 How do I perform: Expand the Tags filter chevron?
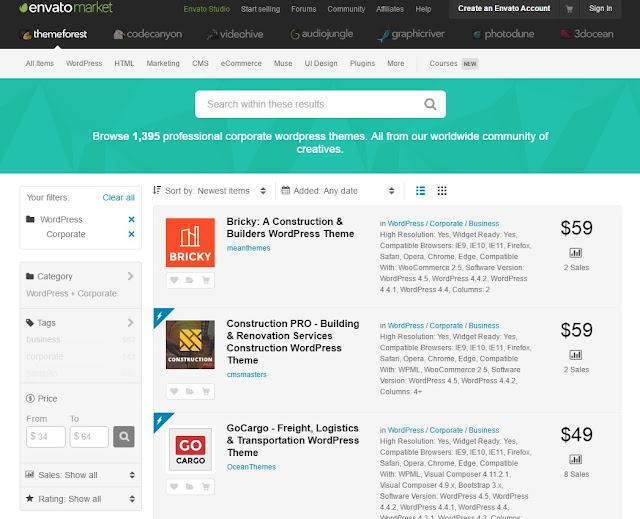click(131, 323)
